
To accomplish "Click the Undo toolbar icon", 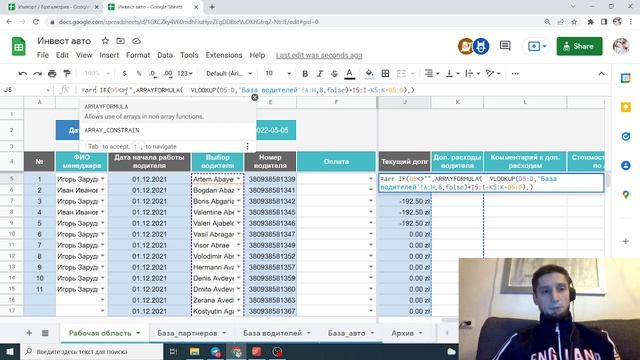I will click(23, 73).
